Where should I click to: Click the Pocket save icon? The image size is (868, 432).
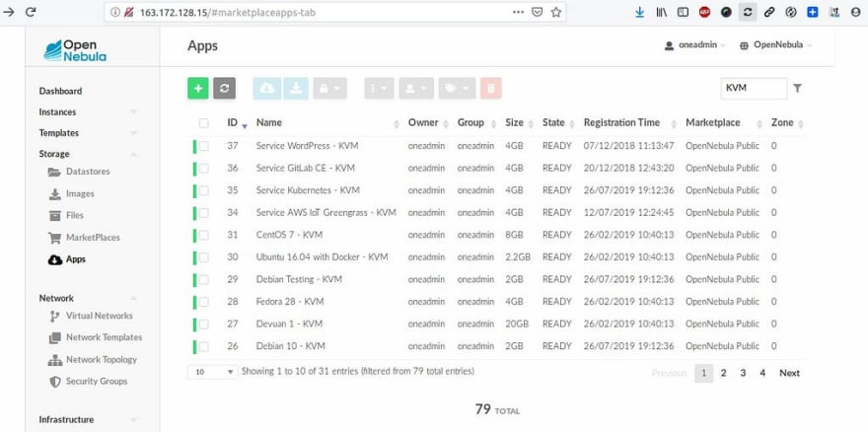[x=537, y=12]
